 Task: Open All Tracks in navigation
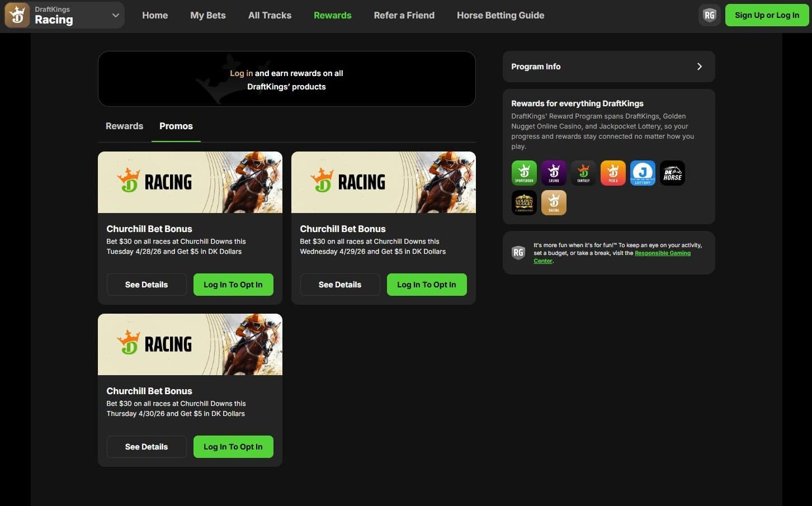point(270,15)
